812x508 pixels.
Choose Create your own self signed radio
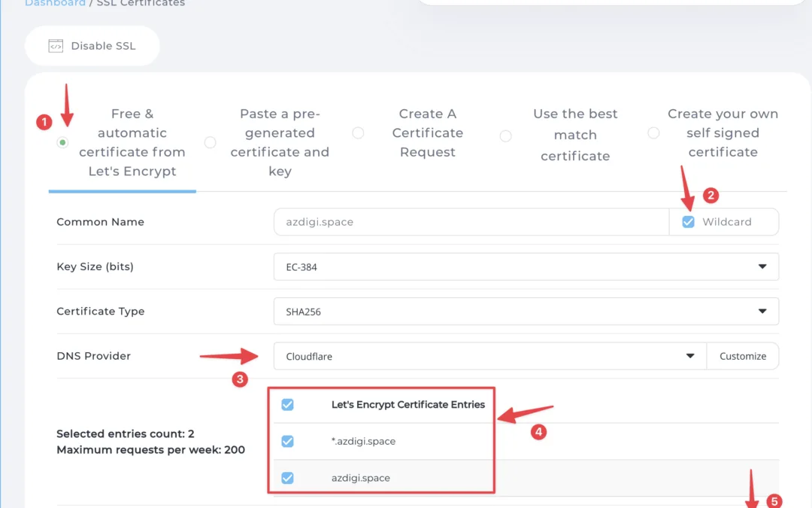[x=653, y=132]
